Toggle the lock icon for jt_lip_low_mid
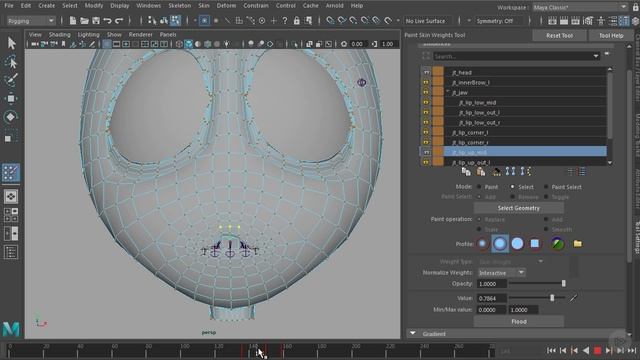The width and height of the screenshot is (640, 360). tap(426, 102)
